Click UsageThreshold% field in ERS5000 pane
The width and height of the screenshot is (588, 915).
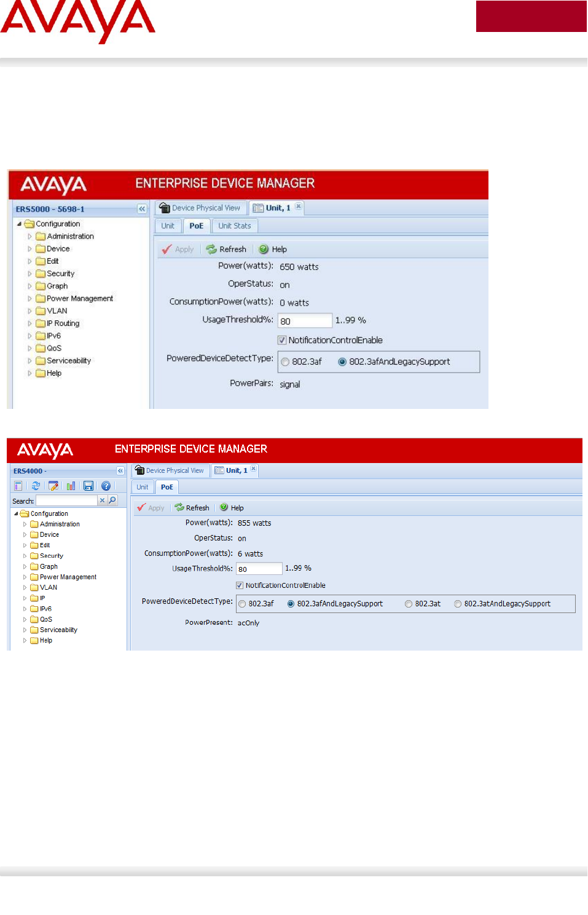(x=305, y=320)
